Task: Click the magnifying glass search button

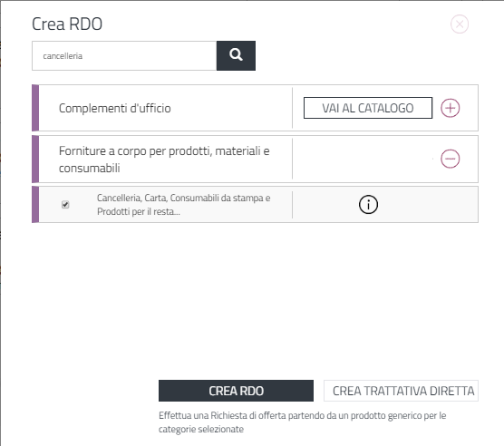Action: tap(236, 55)
